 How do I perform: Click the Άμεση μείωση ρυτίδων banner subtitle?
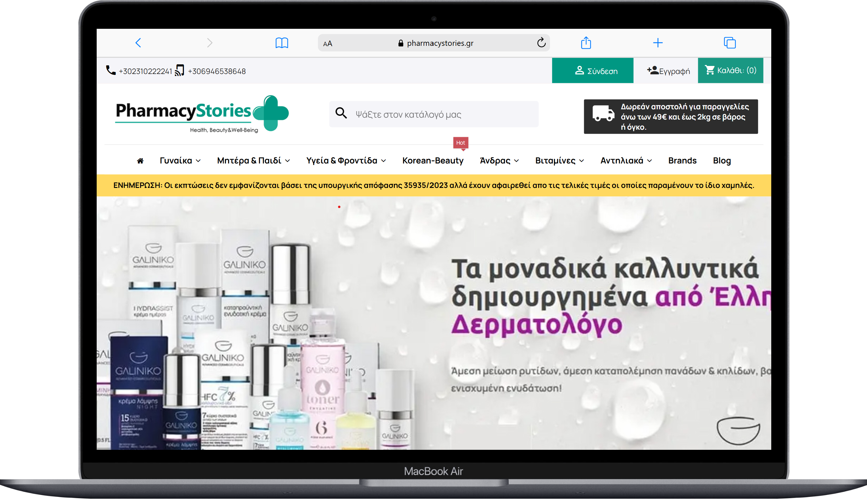coord(611,380)
